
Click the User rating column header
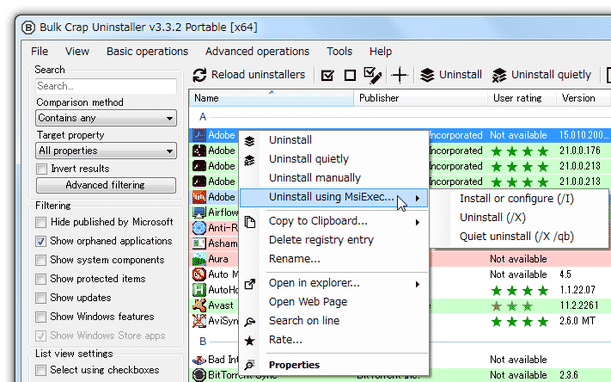coord(522,98)
